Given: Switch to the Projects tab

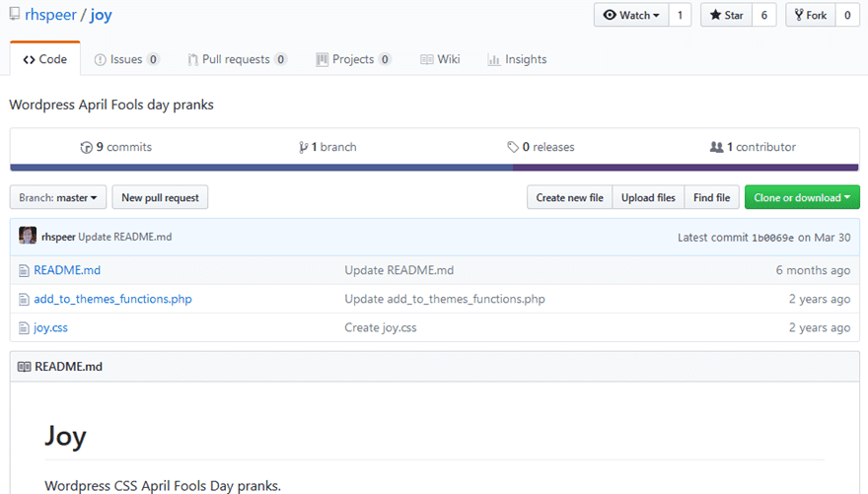Looking at the screenshot, I should pos(353,59).
